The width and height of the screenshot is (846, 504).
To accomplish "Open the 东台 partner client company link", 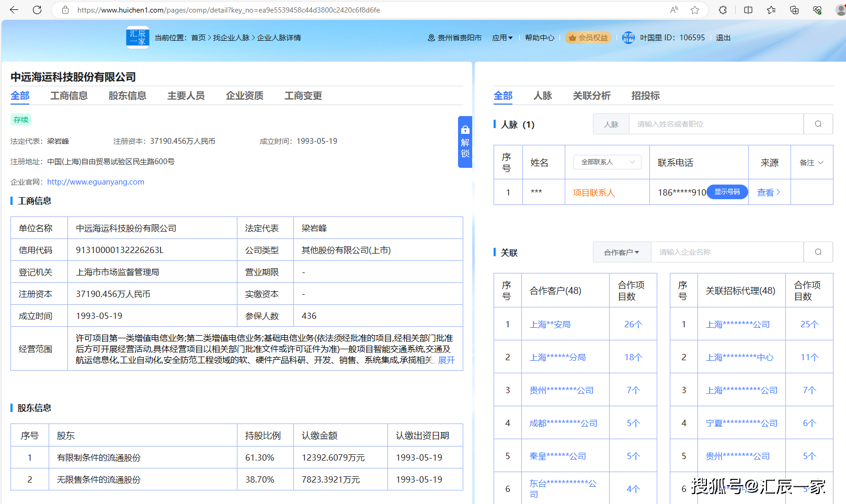I will (x=563, y=489).
